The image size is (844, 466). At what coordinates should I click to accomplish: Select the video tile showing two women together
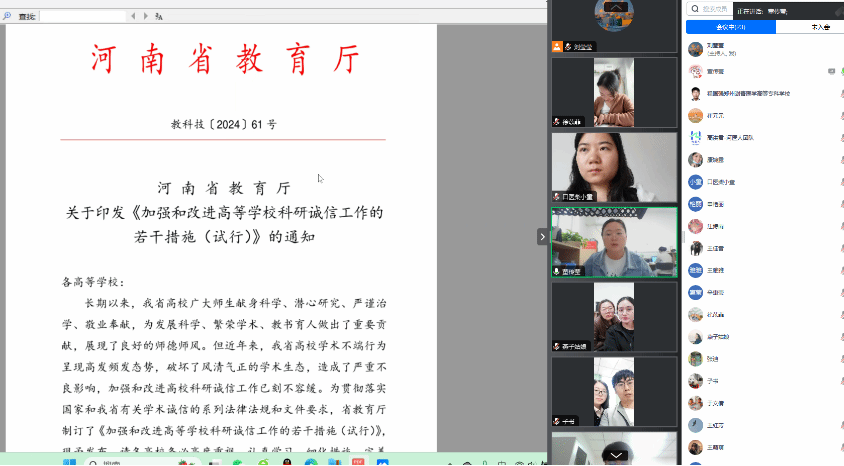(614, 317)
